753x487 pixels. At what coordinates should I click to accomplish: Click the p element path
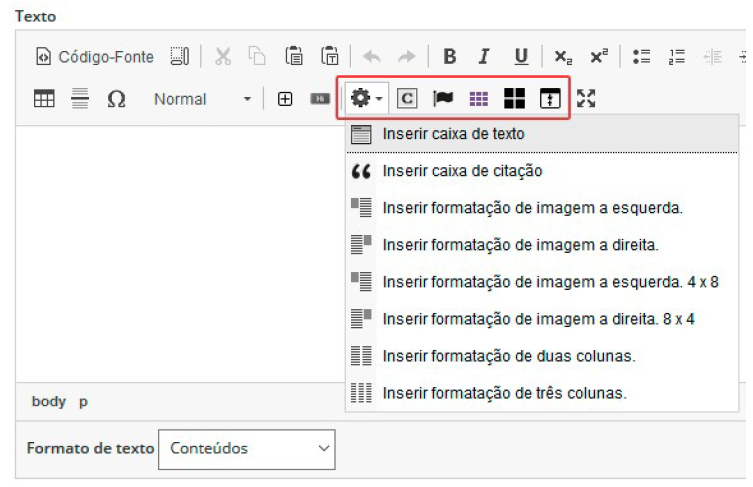84,402
